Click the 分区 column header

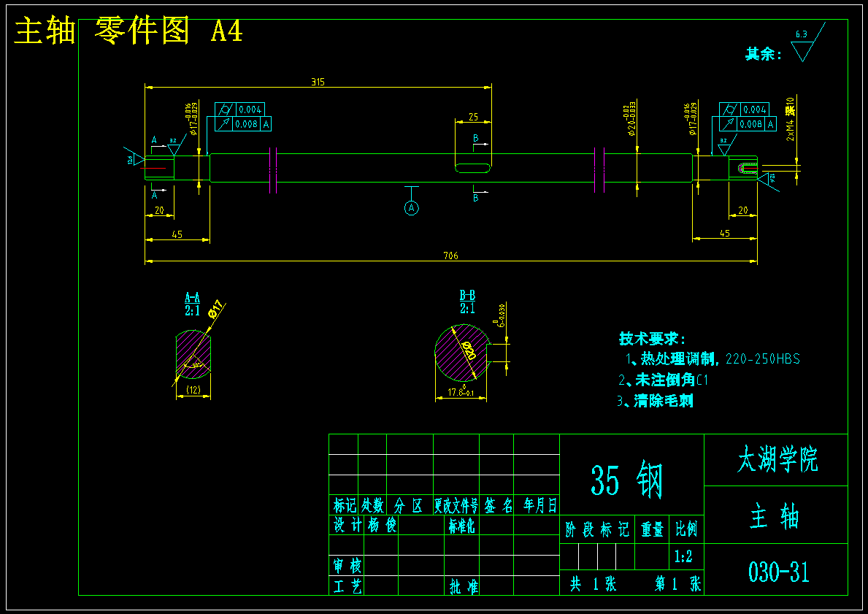pos(409,505)
